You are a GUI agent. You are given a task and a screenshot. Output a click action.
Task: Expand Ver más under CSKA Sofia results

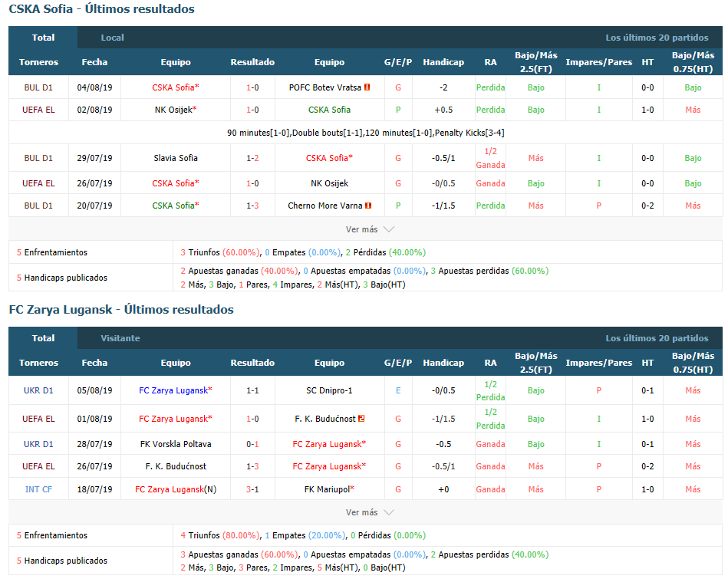pos(370,229)
